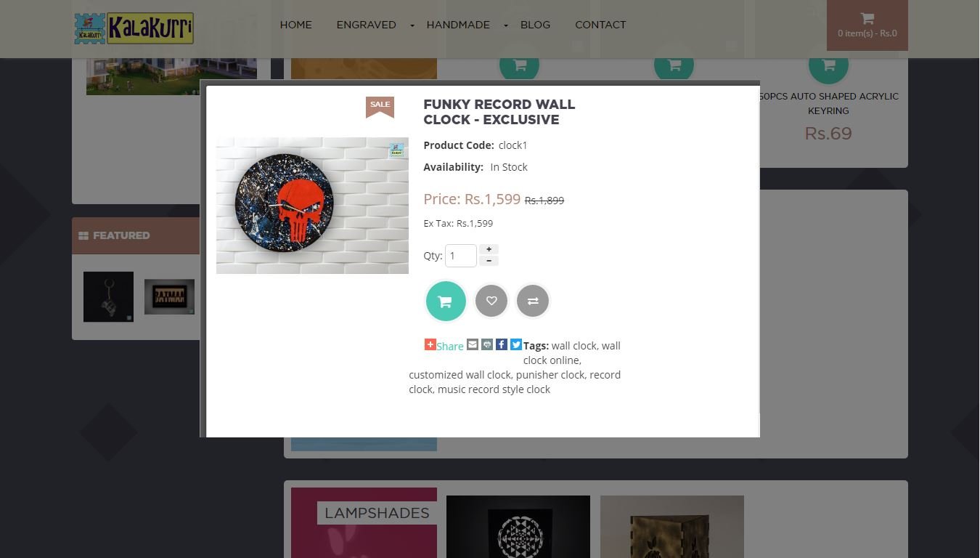Increase quantity with the plus button
The image size is (980, 558).
pyautogui.click(x=489, y=249)
